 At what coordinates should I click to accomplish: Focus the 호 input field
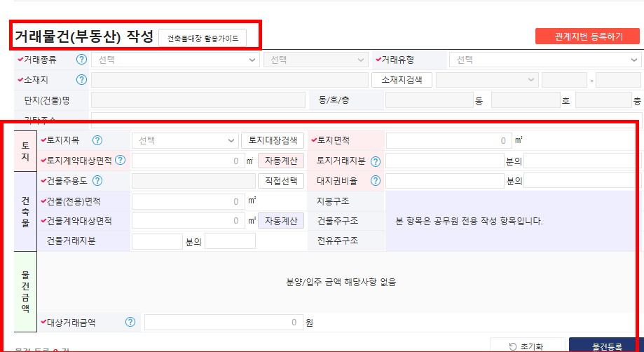tap(526, 100)
